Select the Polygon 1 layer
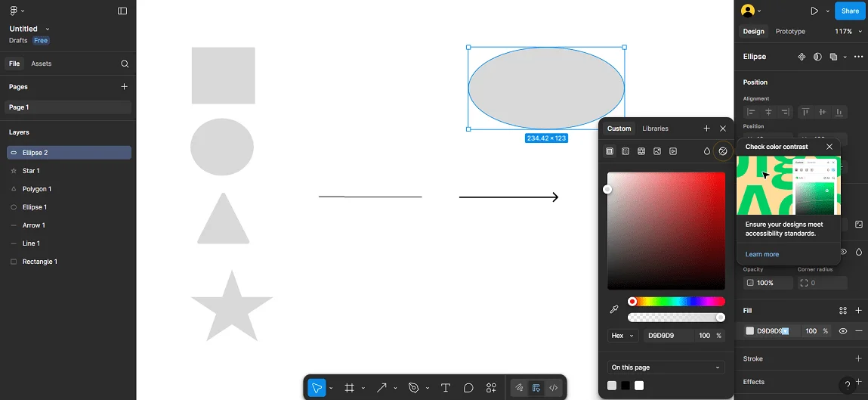This screenshot has height=400, width=868. (69, 189)
